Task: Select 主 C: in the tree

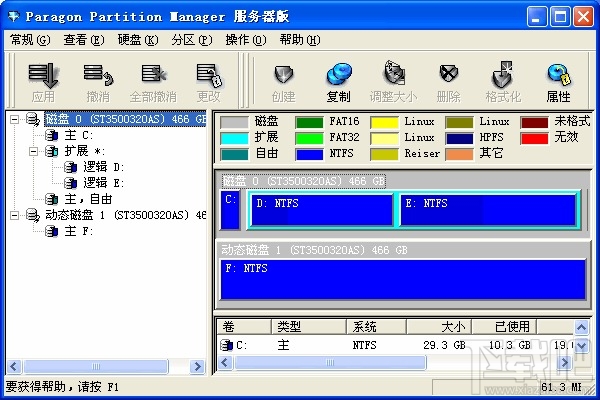Action: tap(78, 135)
